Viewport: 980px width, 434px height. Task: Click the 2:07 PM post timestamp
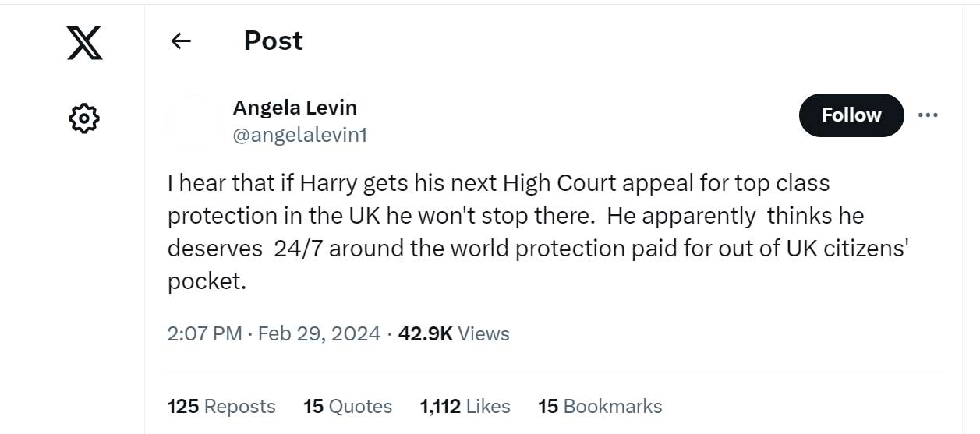pyautogui.click(x=204, y=333)
